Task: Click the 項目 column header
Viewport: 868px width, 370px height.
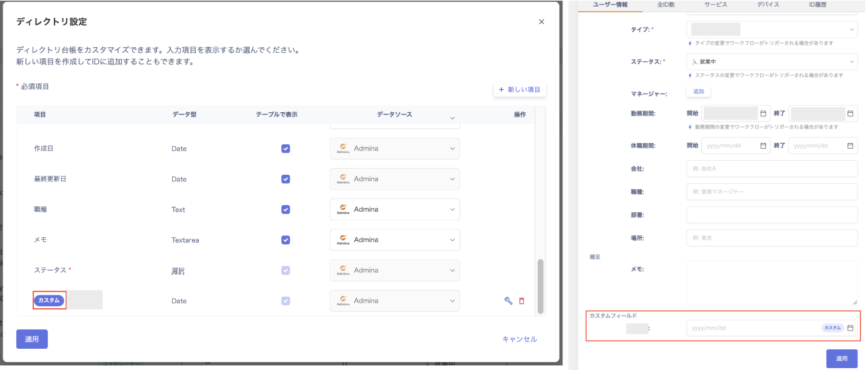Action: [40, 114]
